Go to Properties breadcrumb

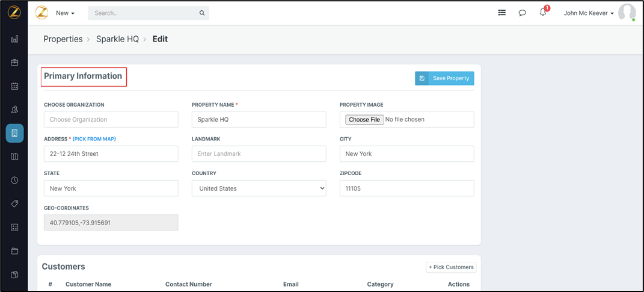click(x=63, y=39)
